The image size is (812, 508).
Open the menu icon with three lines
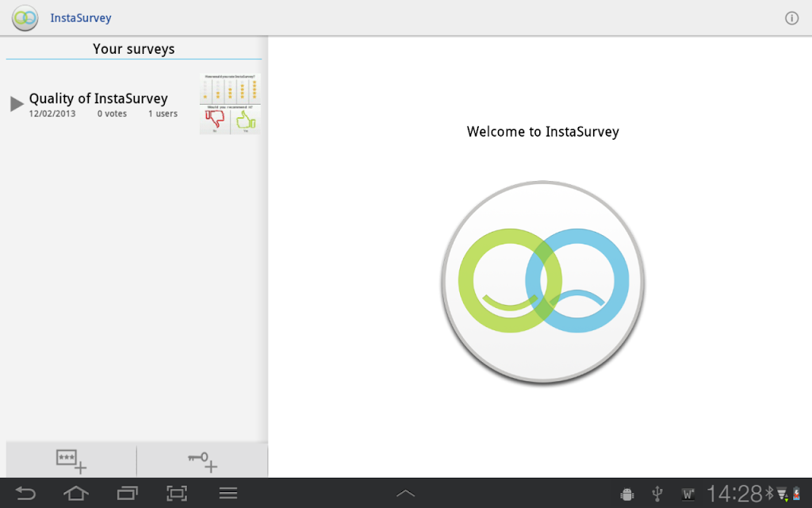point(228,494)
